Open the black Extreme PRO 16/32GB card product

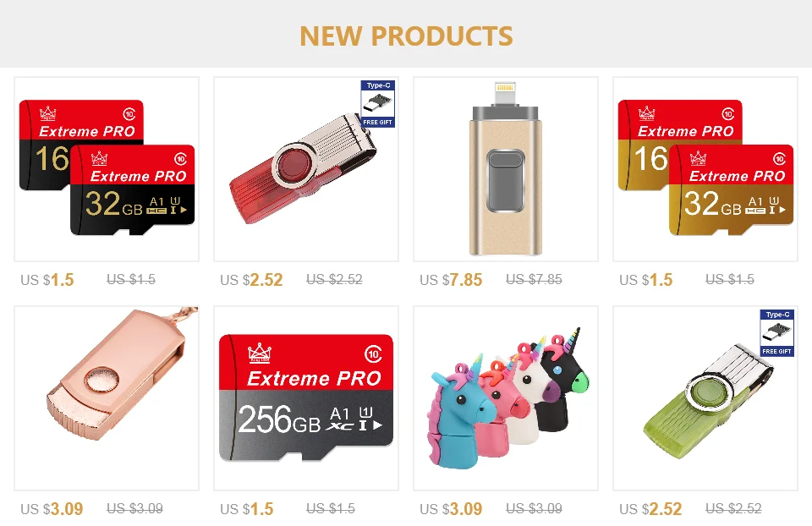click(x=107, y=169)
